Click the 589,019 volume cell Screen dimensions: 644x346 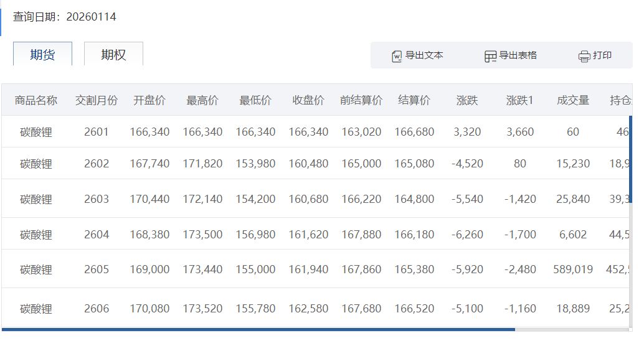coord(573,269)
